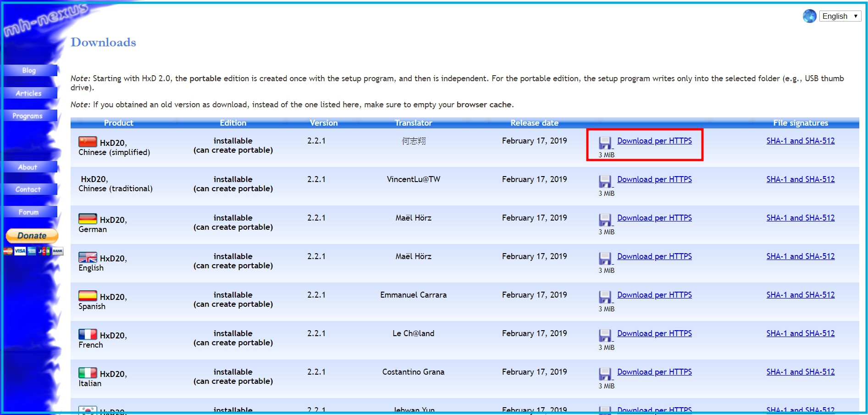Open the Articles menu item
This screenshot has height=415, width=868.
point(30,93)
